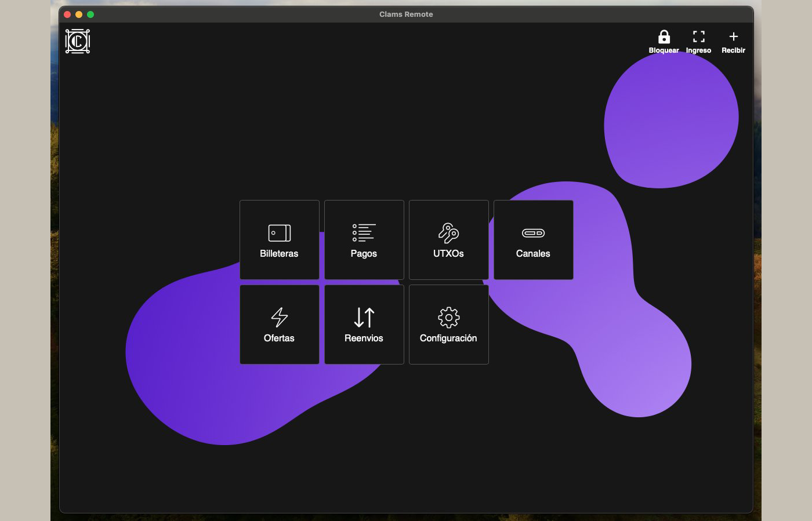Open the Canales channel icon tile
This screenshot has width=812, height=521.
(533, 234)
